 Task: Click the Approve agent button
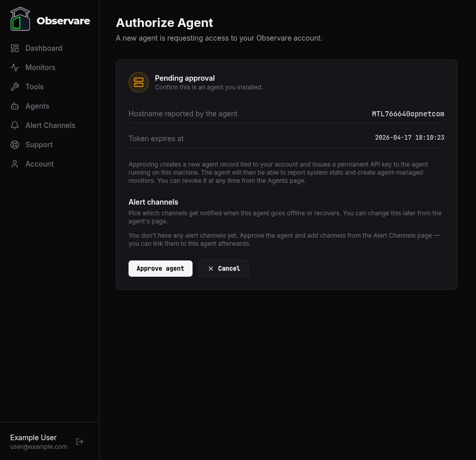161,269
